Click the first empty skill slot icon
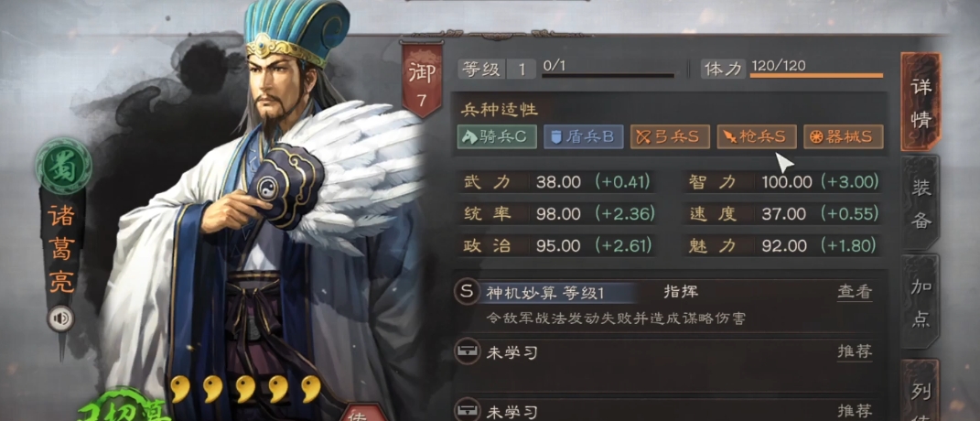Viewport: 980px width, 421px height. pos(467,352)
